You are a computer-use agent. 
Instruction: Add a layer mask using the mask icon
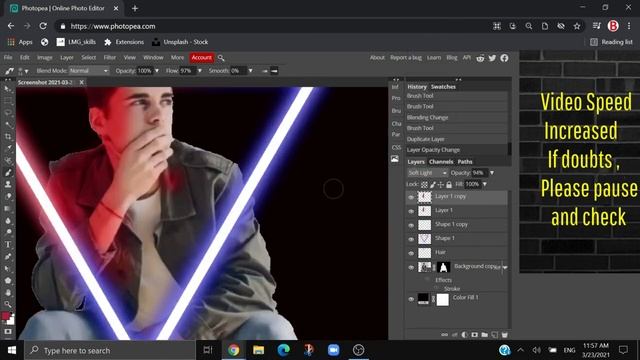click(474, 335)
